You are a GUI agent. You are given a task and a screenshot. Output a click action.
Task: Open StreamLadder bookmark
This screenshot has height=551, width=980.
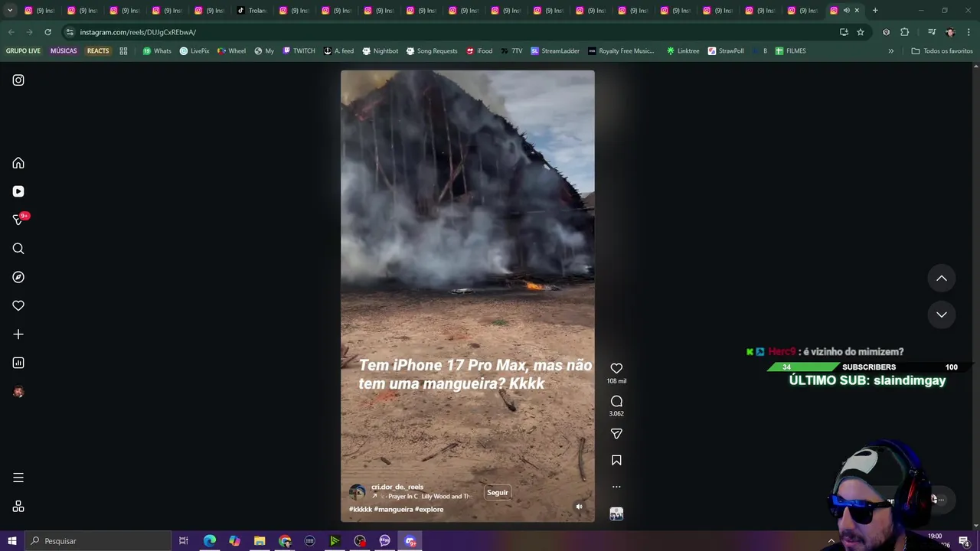pos(555,51)
